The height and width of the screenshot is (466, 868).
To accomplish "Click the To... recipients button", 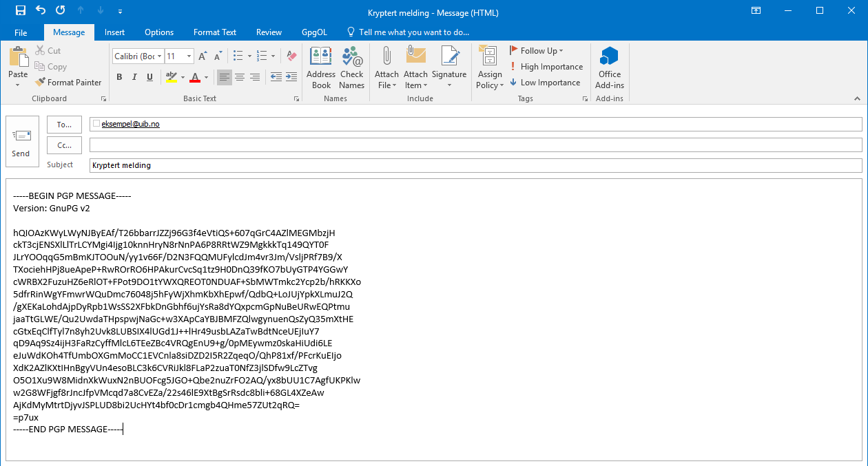I will [64, 125].
